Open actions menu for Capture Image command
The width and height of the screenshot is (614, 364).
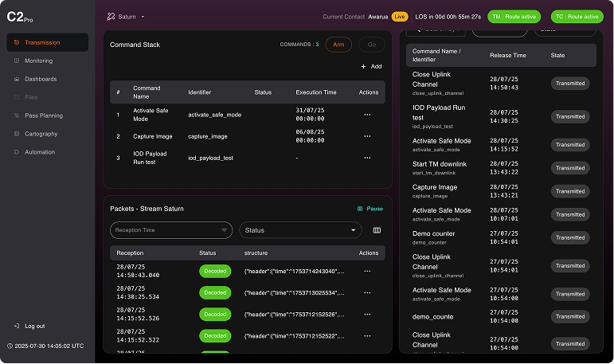pyautogui.click(x=367, y=136)
